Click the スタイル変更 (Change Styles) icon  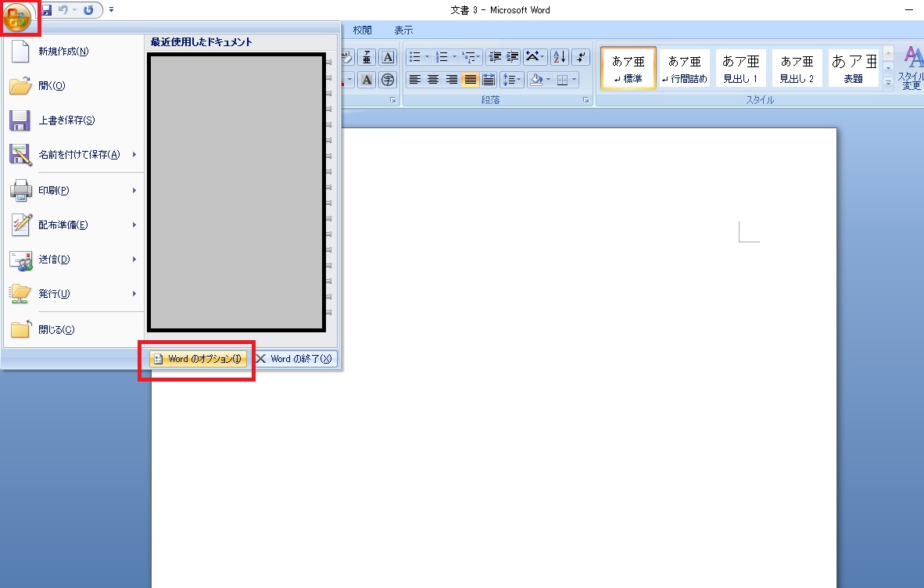point(911,68)
